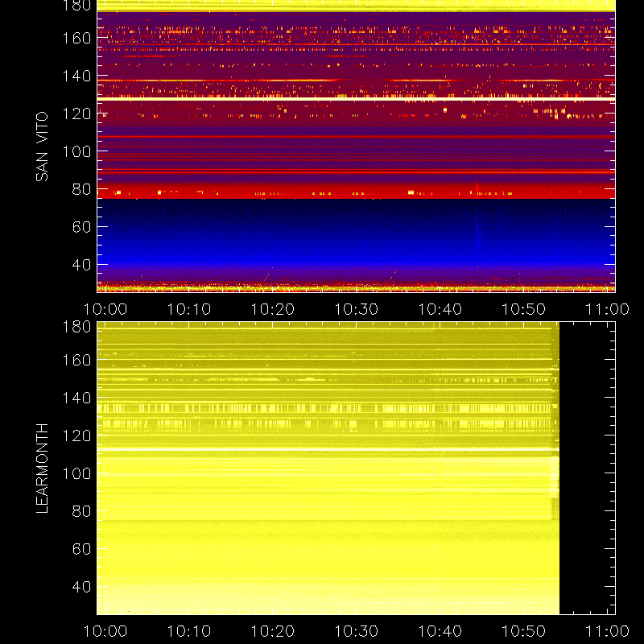Click 10:00 time label under Learmonth plot
This screenshot has width=644, height=644.
coord(105,631)
